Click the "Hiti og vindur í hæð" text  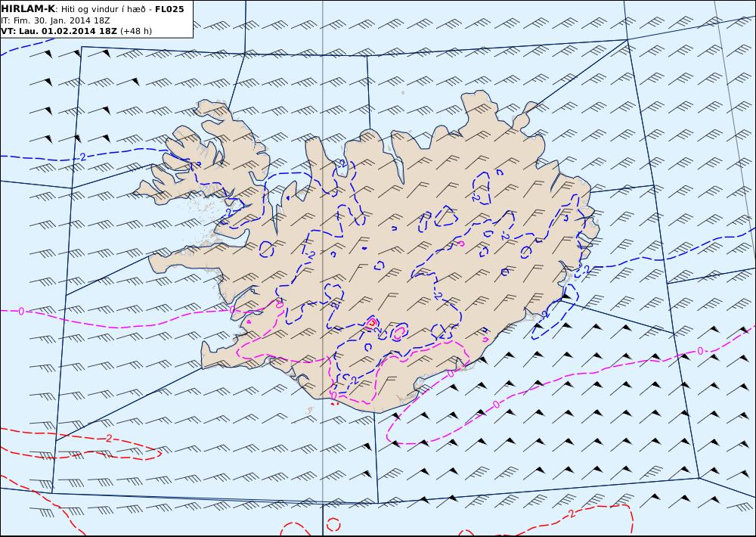pyautogui.click(x=104, y=9)
